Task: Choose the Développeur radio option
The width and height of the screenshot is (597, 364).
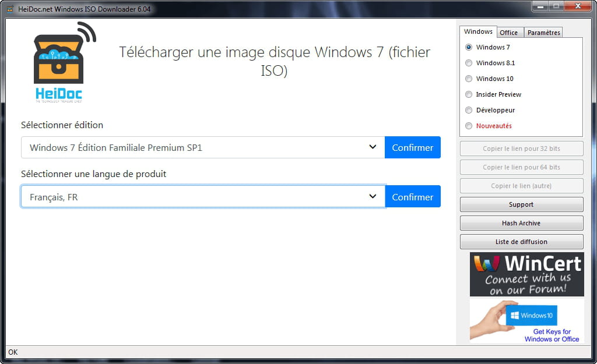Action: pyautogui.click(x=469, y=110)
